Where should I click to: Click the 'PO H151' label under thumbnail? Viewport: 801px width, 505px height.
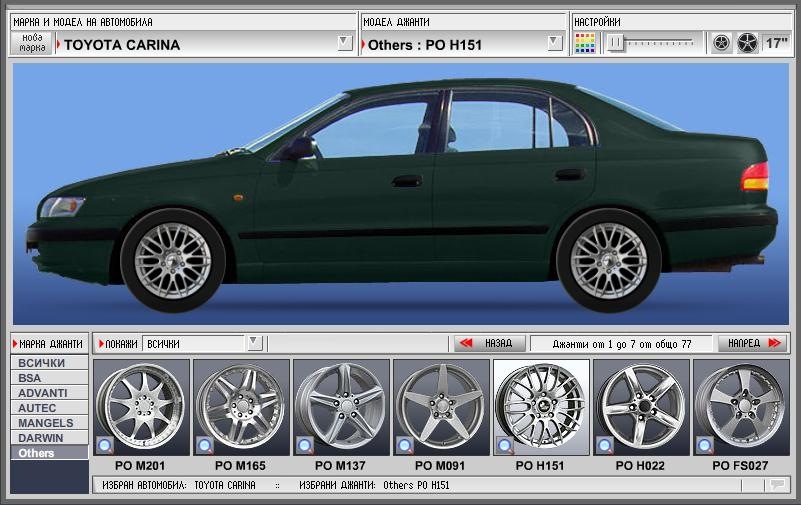tap(540, 466)
